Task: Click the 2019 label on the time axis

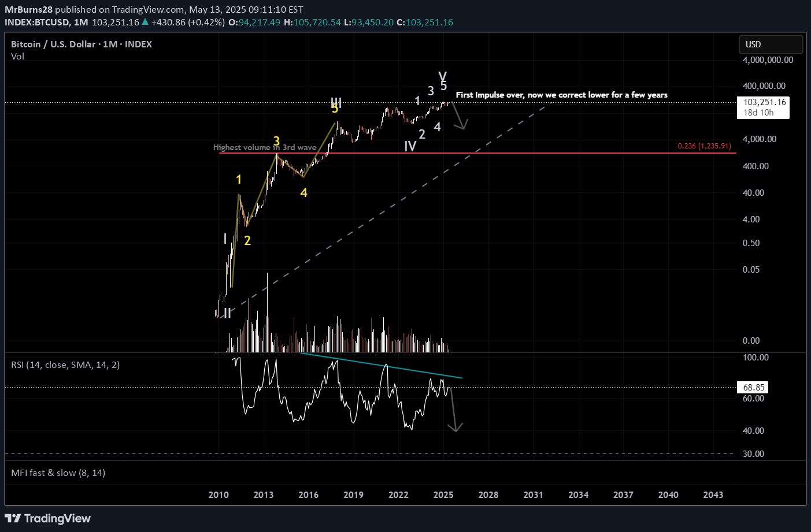Action: pos(353,494)
